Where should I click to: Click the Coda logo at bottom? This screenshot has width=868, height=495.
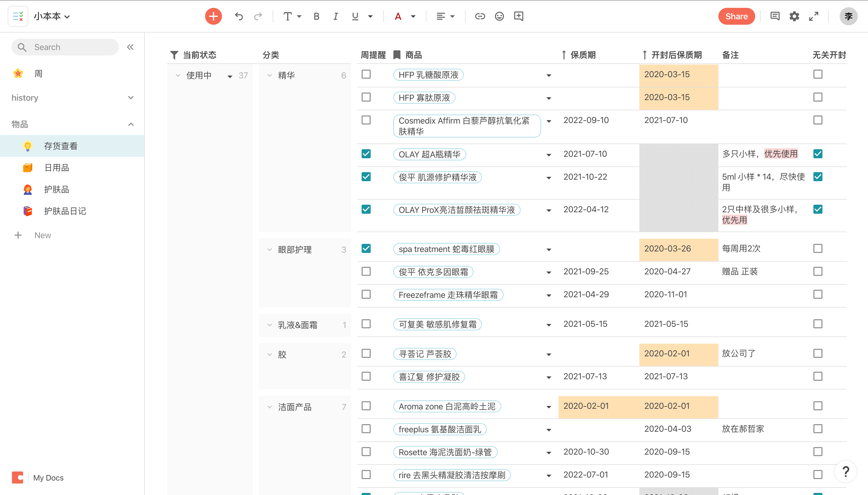tap(18, 477)
